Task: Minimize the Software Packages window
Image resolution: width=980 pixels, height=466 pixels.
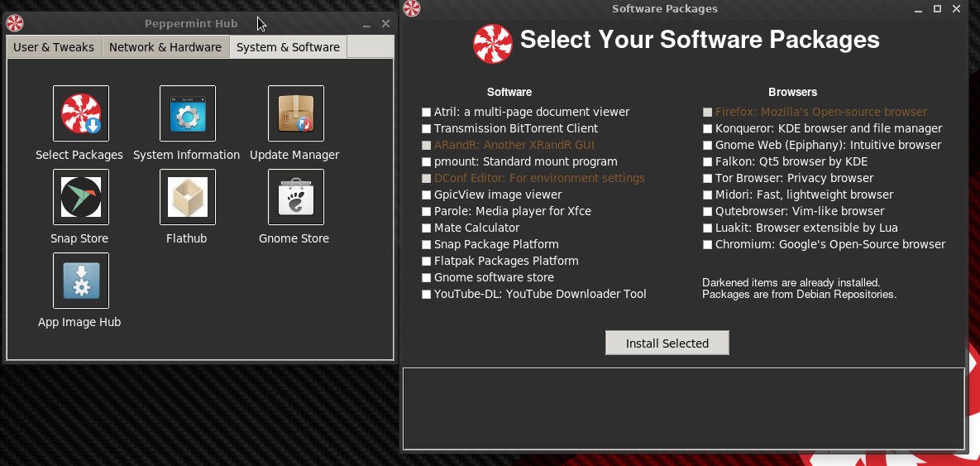Action: (x=918, y=9)
